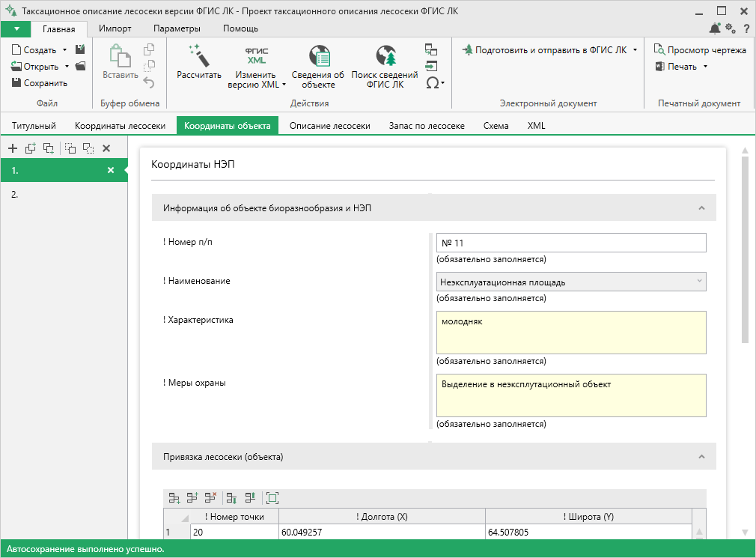This screenshot has height=558, width=756.
Task: Collapse Информация об объекте биоразнообразия section
Action: [701, 208]
